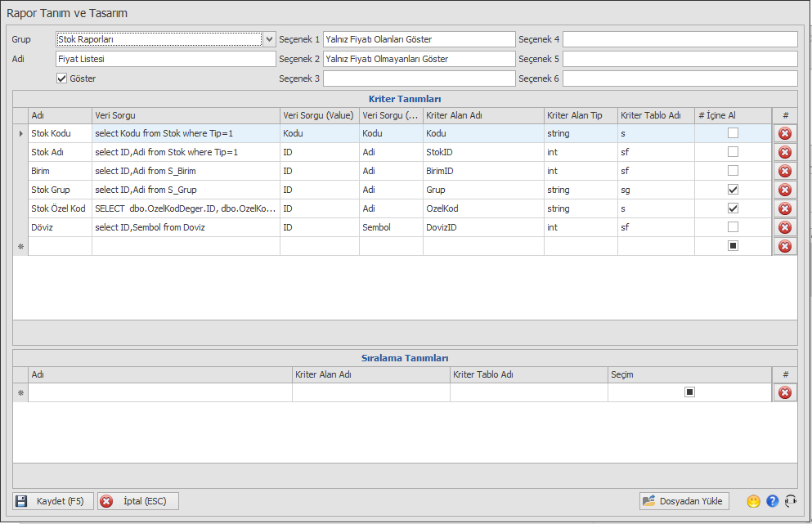Screen dimensions: 812x524
Task: Select cell 'select Kodu from Stok where Tip=1'
Action: click(x=186, y=133)
